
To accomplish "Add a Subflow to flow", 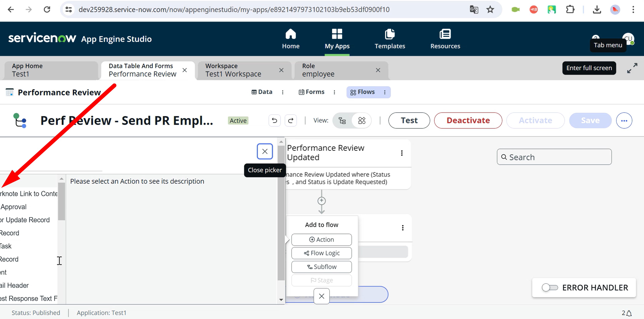I will [x=321, y=267].
